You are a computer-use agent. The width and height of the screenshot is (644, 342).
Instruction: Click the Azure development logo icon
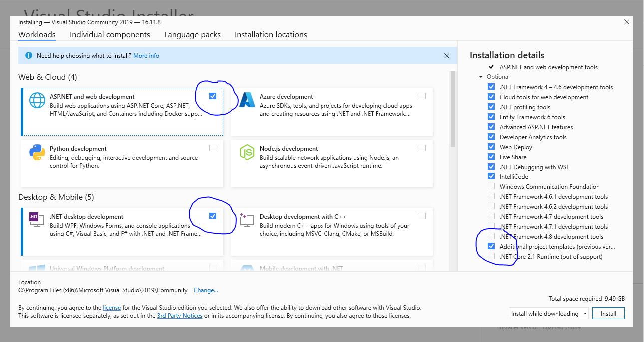(247, 101)
